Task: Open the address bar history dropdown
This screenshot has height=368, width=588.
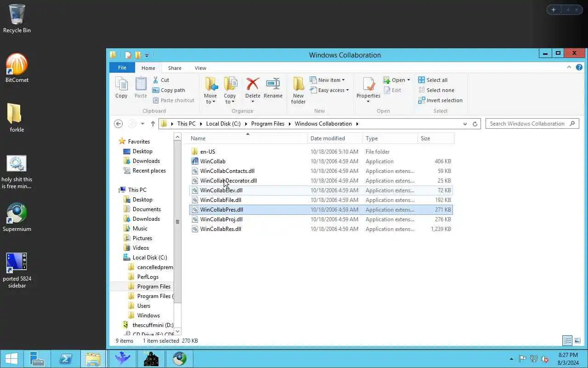Action: [465, 124]
